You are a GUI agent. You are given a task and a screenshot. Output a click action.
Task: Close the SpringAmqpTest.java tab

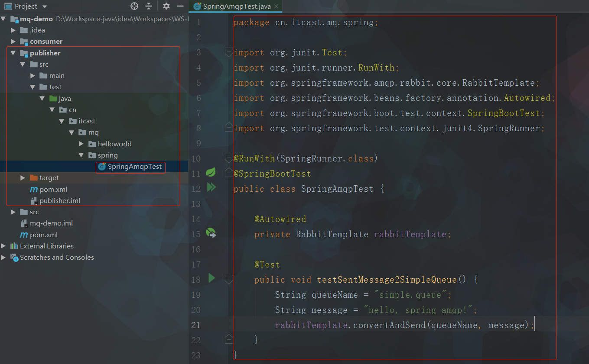(275, 6)
